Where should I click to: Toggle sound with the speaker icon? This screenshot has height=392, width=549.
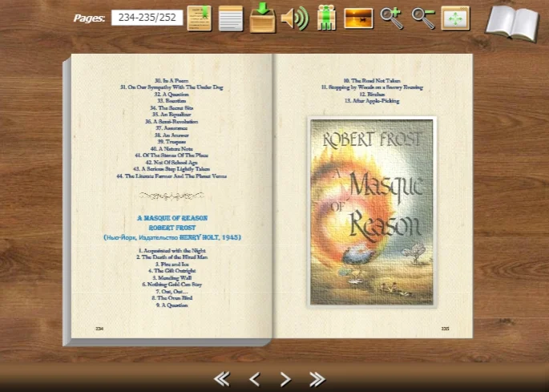295,18
